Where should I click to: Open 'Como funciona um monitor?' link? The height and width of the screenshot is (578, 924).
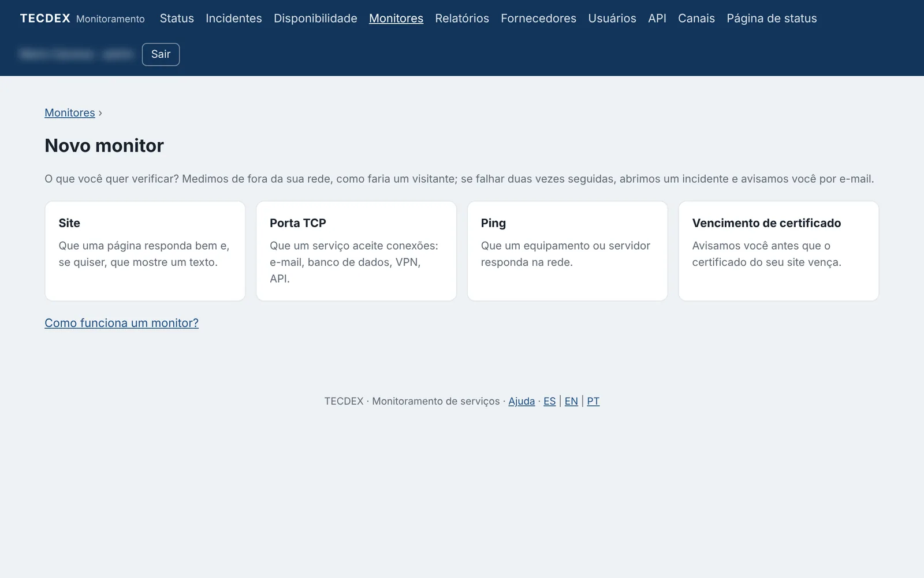click(121, 323)
